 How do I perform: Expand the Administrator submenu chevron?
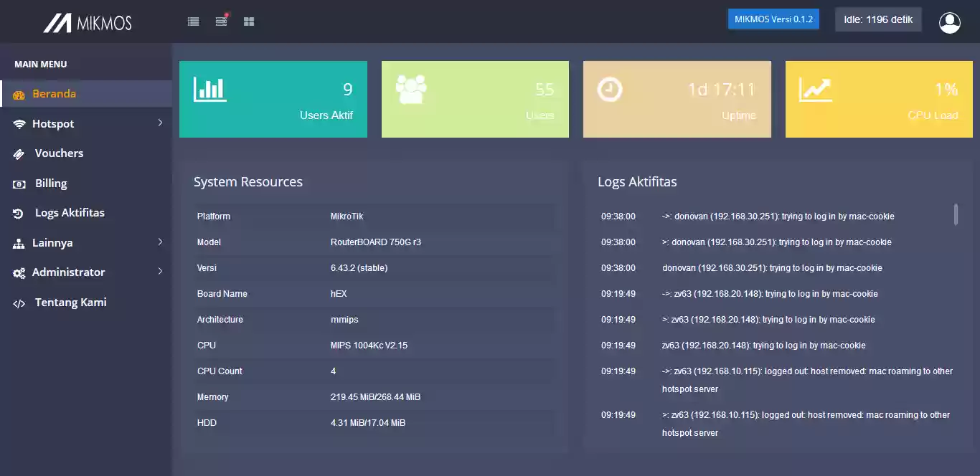pos(160,272)
